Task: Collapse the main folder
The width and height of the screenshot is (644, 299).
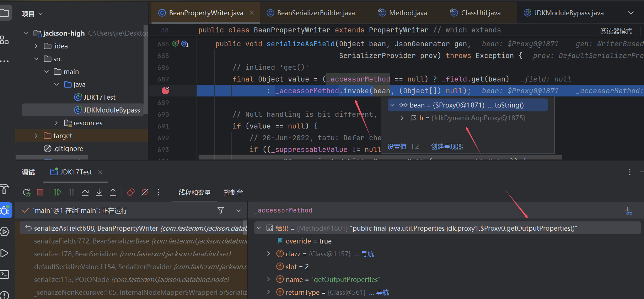Action: point(47,72)
